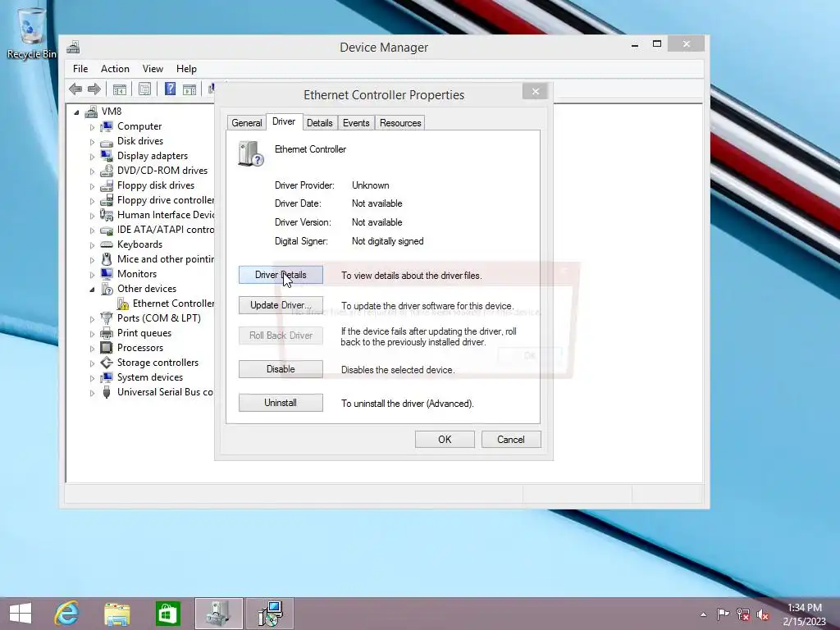Click the Print queues printer icon
840x630 pixels.
(107, 333)
